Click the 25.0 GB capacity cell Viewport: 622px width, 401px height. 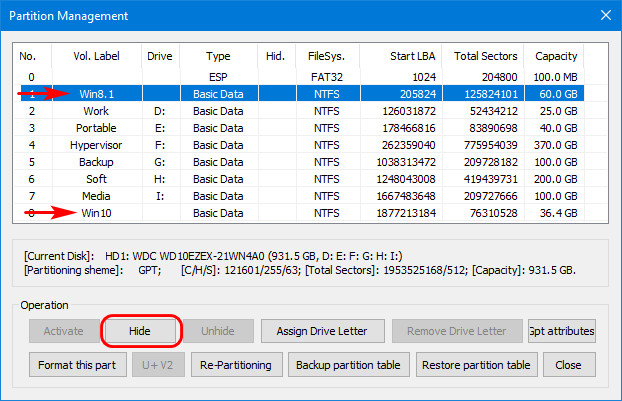tap(559, 111)
